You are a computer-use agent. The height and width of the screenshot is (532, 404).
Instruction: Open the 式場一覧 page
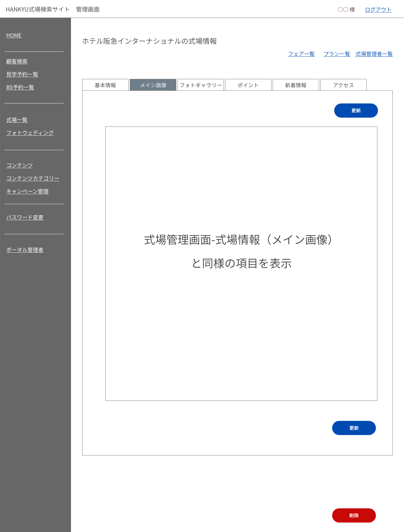click(x=17, y=120)
